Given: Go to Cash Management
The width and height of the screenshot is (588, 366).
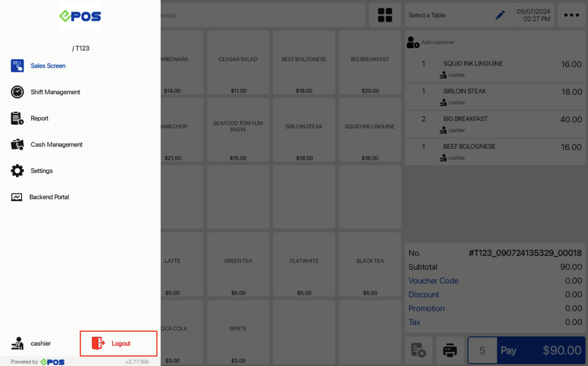Looking at the screenshot, I should [80, 145].
